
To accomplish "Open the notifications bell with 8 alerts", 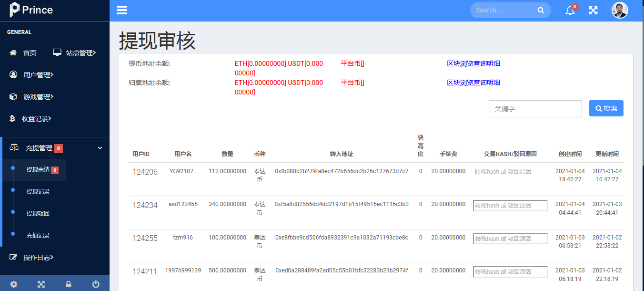I will (570, 10).
